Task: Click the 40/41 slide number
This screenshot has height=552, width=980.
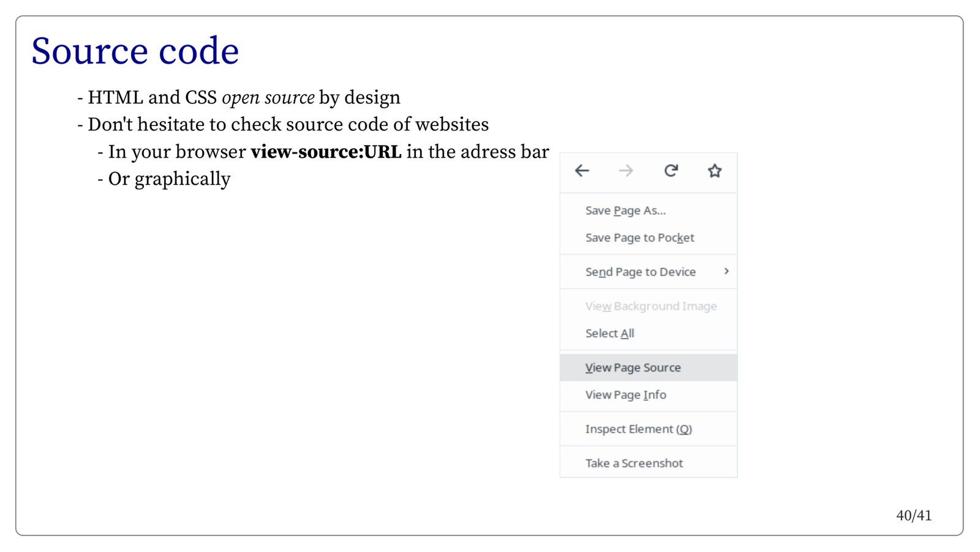Action: coord(913,515)
